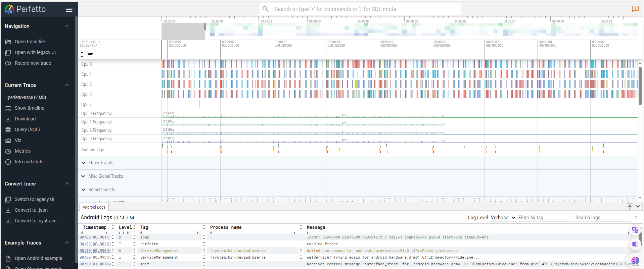Viewport: 644px width, 269px height.
Task: Expand the Ftrace Events track group
Action: click(83, 163)
